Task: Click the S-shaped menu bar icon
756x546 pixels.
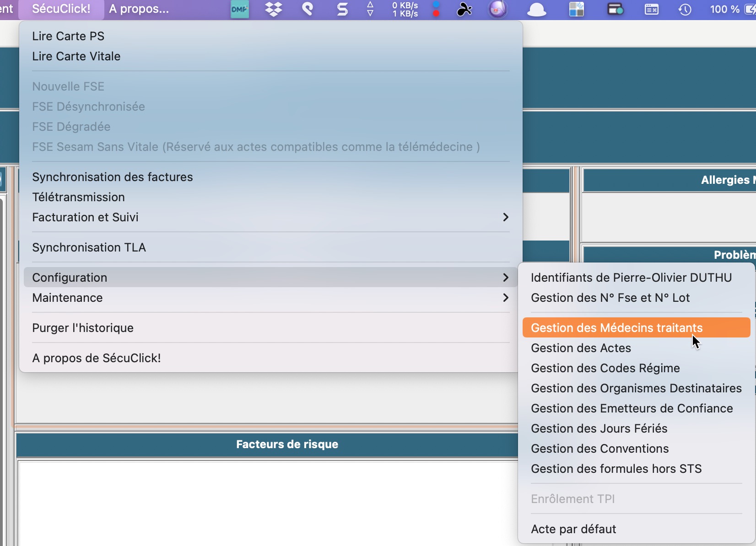Action: pos(342,9)
